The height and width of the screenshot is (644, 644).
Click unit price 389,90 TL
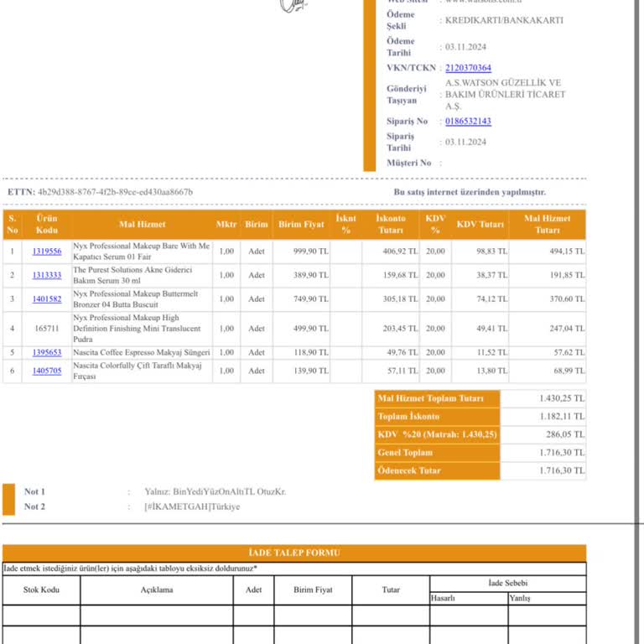point(311,275)
